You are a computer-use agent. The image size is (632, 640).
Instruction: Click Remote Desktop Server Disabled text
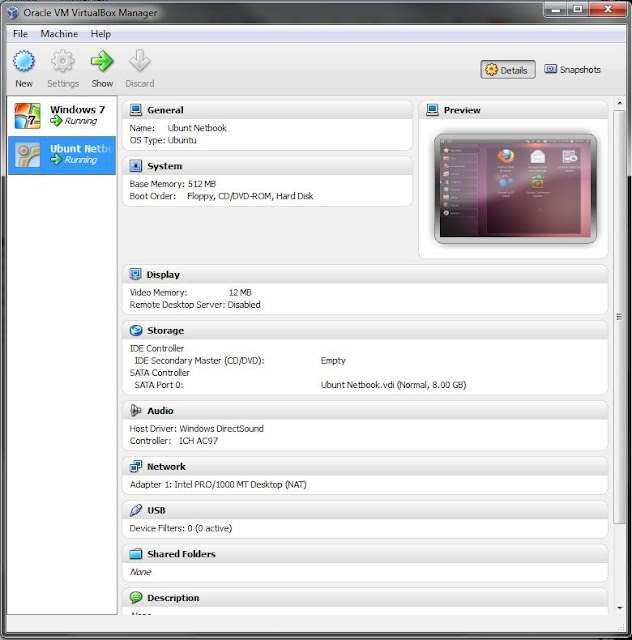coord(195,304)
